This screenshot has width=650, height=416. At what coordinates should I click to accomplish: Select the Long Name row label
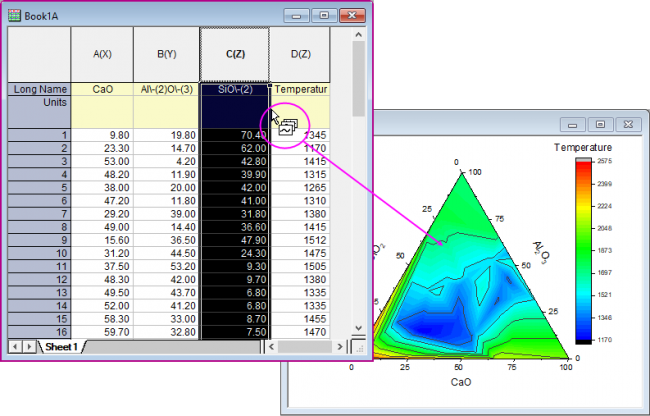pyautogui.click(x=40, y=89)
